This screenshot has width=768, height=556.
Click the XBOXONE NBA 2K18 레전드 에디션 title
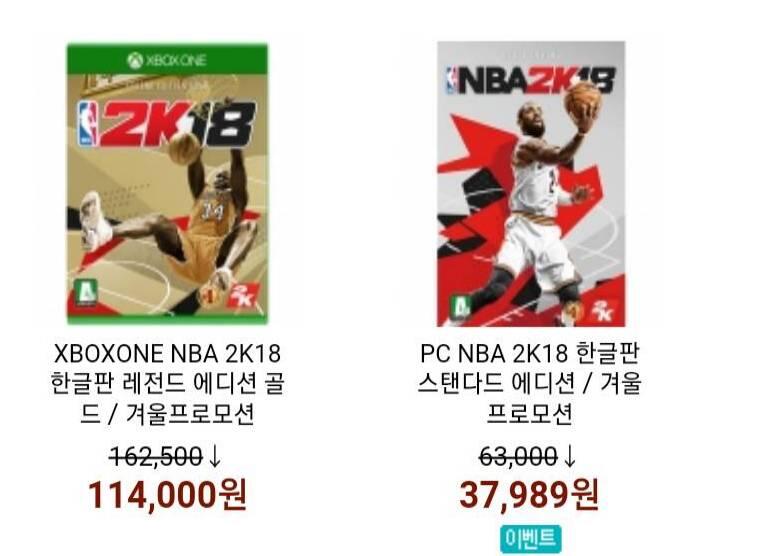coord(168,384)
